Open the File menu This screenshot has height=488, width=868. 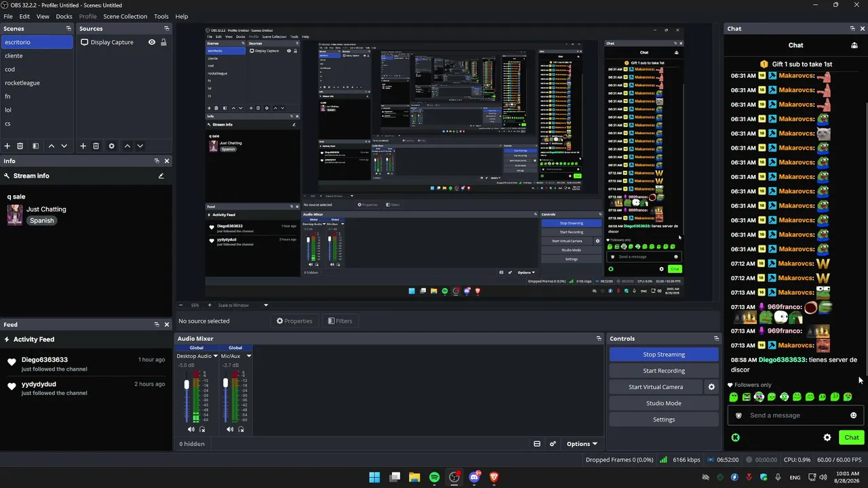[x=8, y=16]
